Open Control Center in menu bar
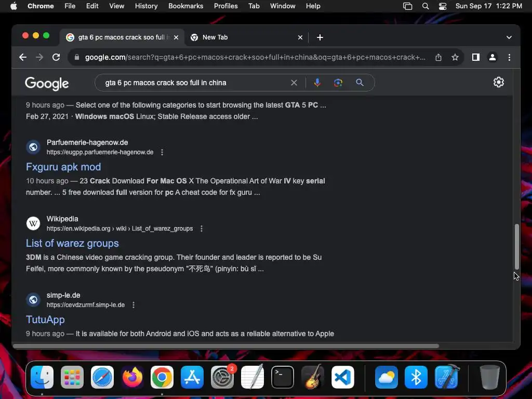 pos(443,6)
